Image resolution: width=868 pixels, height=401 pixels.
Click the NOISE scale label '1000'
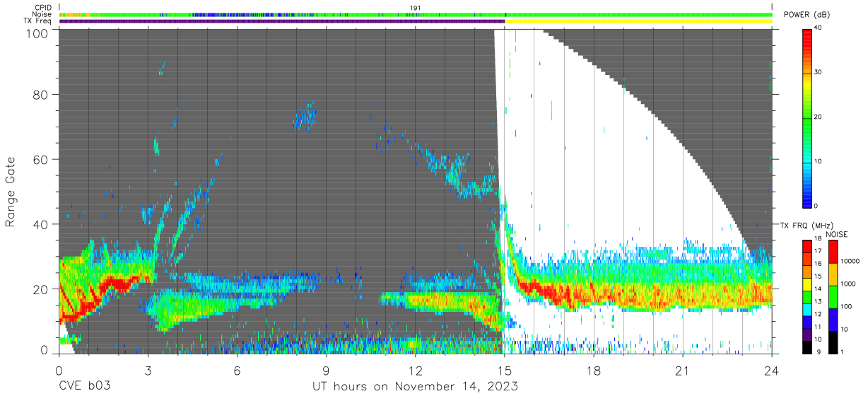click(x=848, y=284)
